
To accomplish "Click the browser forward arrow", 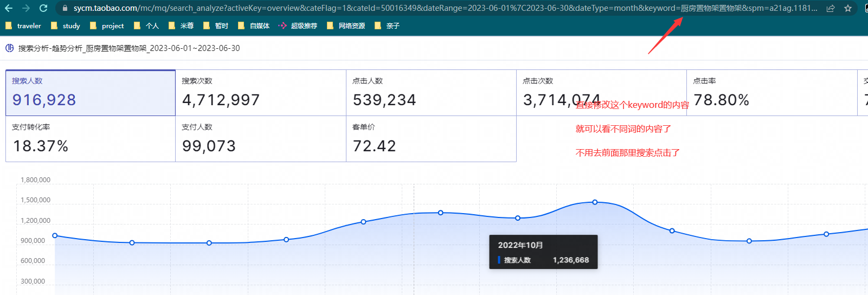I will (x=26, y=8).
